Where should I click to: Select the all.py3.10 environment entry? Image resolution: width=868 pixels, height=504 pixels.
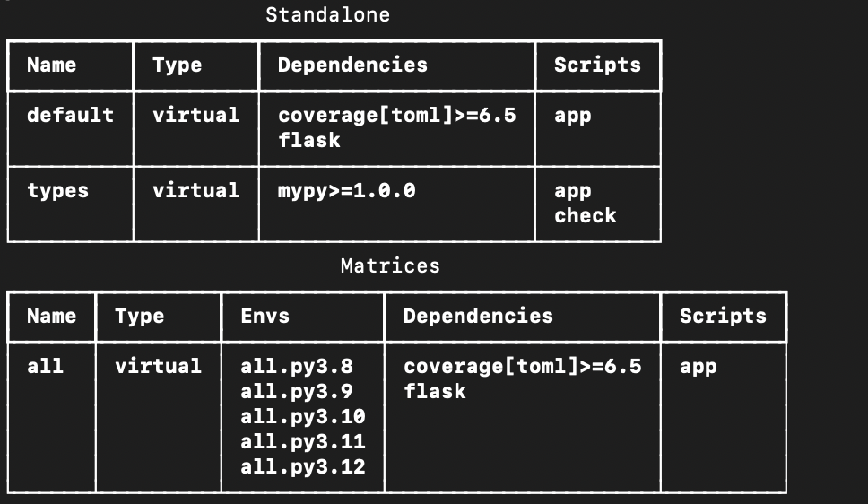point(302,417)
